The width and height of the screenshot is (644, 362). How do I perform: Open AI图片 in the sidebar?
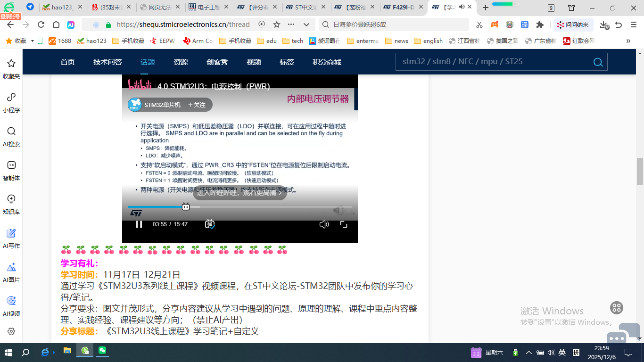11,272
